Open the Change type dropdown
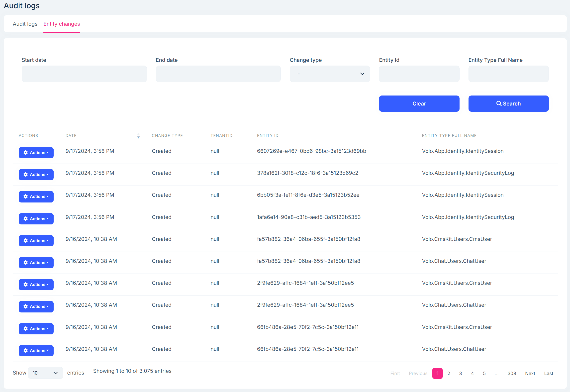 (330, 74)
